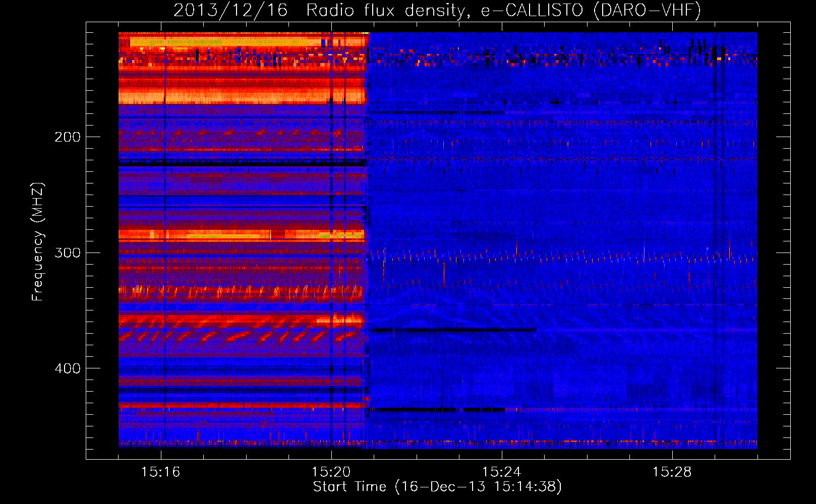Select the Frequency (MHZ) axis label

[38, 242]
